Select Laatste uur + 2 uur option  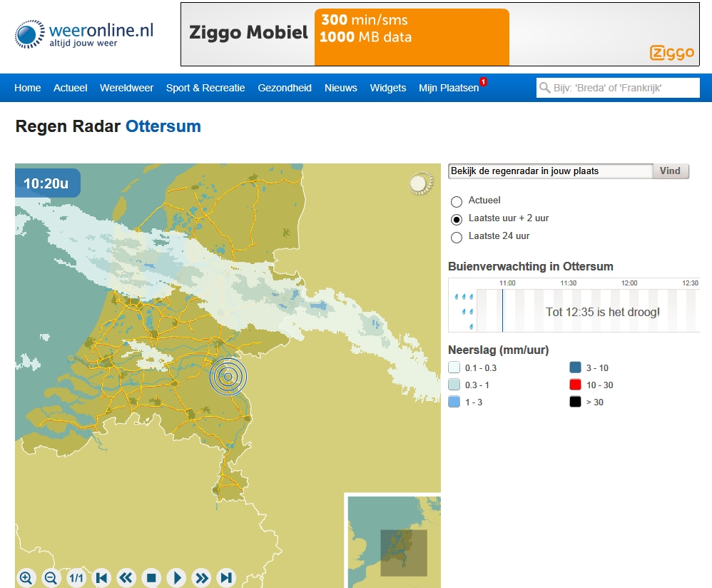click(457, 219)
